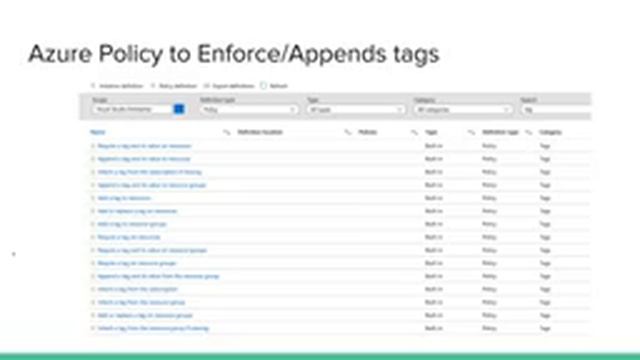640x360 pixels.
Task: Click sort arrows beside the Name column
Action: tap(227, 132)
